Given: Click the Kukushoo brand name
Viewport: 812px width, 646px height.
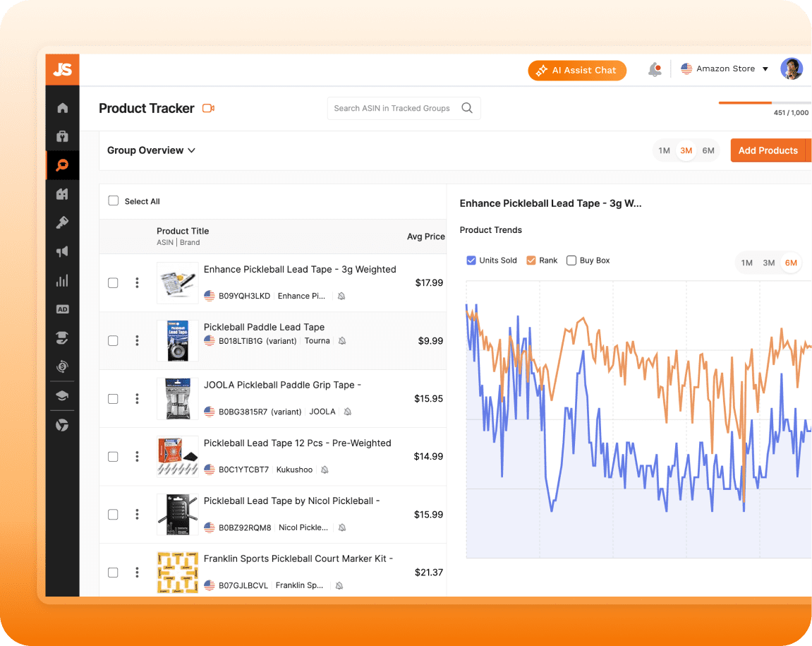Looking at the screenshot, I should click(295, 469).
